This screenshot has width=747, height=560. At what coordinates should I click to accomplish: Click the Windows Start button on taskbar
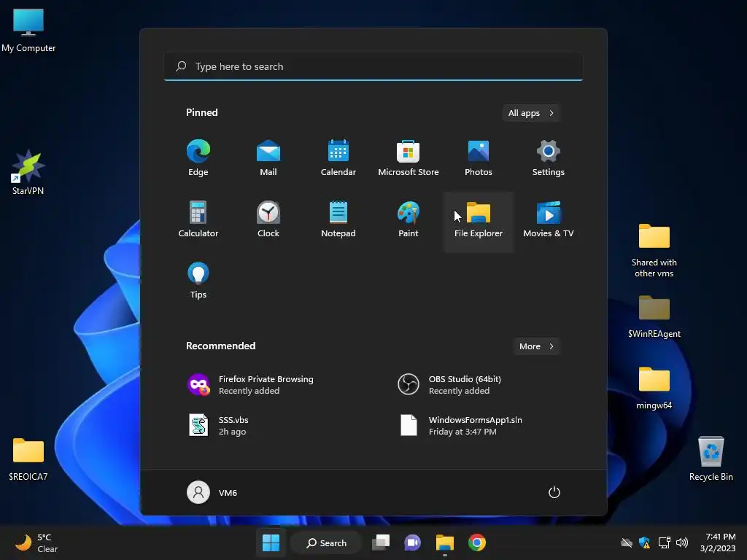click(271, 542)
